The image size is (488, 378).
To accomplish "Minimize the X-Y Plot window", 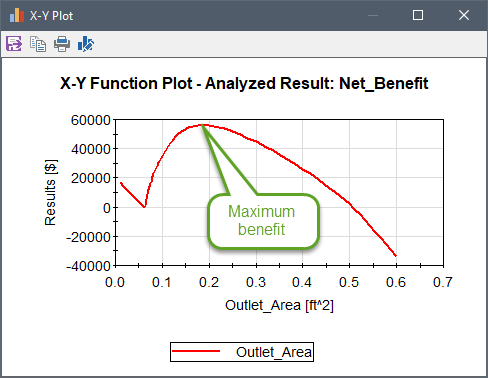I will (373, 15).
